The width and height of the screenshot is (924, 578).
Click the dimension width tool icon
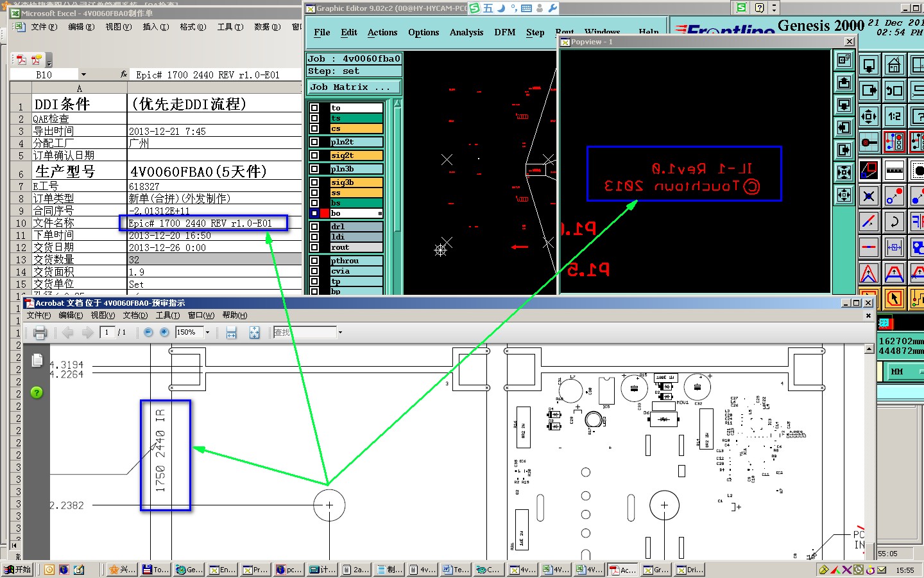894,247
